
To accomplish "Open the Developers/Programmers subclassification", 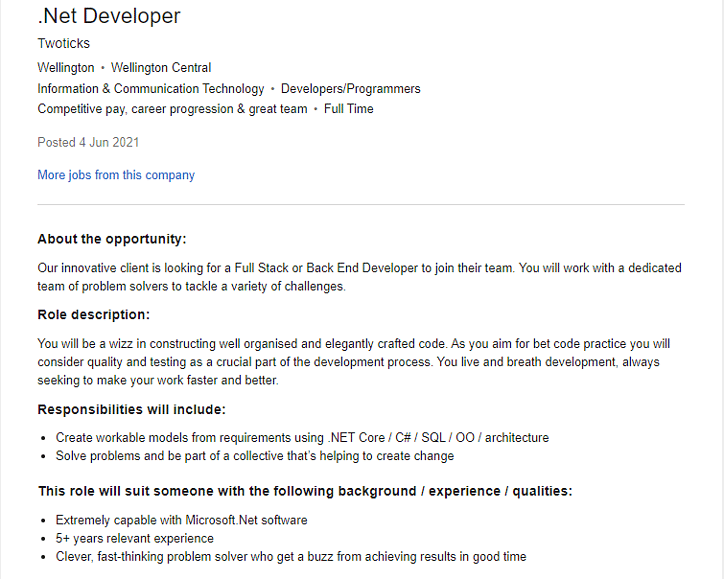I will tap(350, 89).
